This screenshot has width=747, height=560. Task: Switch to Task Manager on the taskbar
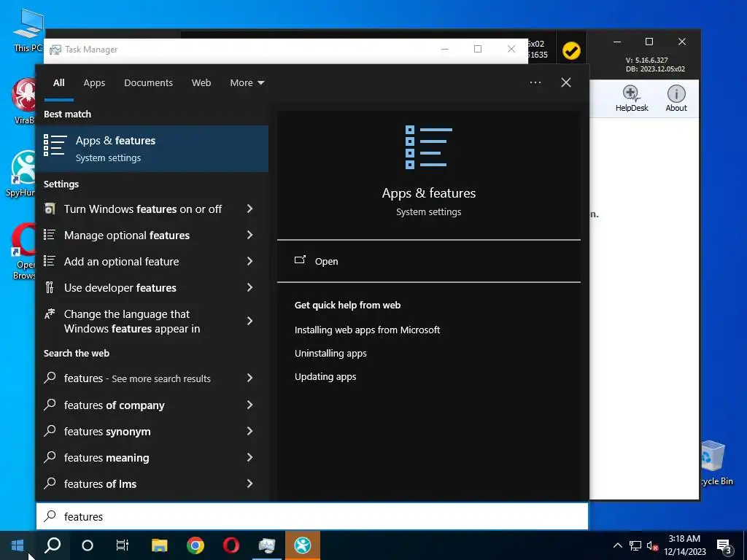267,545
